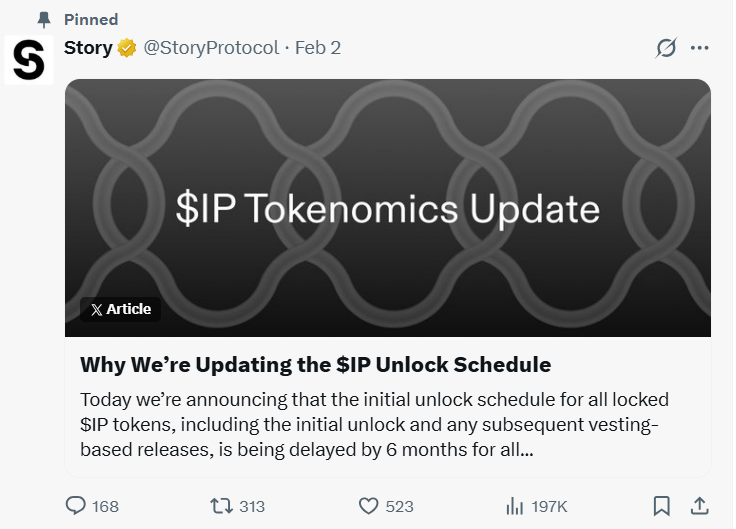Click the share upload icon
The width and height of the screenshot is (736, 529).
(x=700, y=506)
